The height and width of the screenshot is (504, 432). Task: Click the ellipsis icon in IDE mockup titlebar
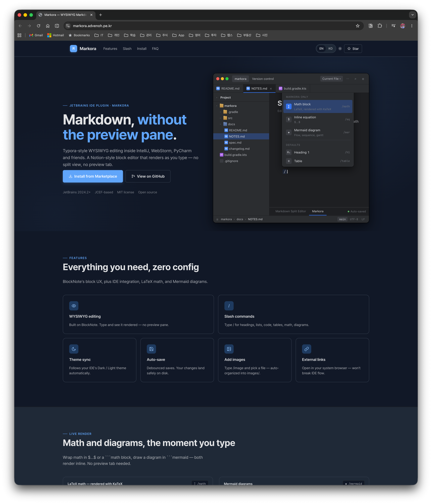[348, 79]
